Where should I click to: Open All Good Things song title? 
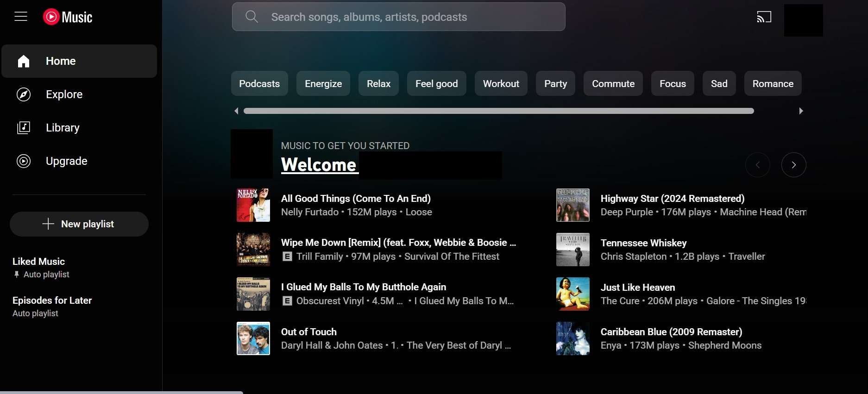pyautogui.click(x=356, y=199)
